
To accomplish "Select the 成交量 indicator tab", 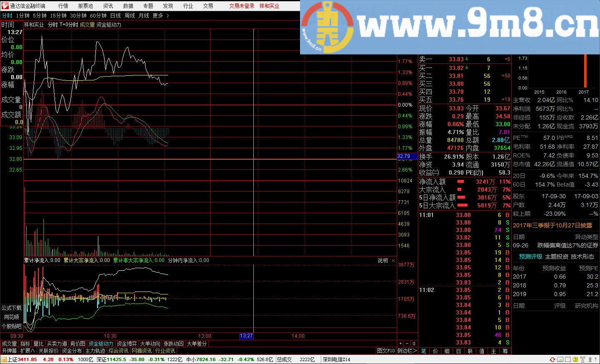I will pyautogui.click(x=10, y=344).
